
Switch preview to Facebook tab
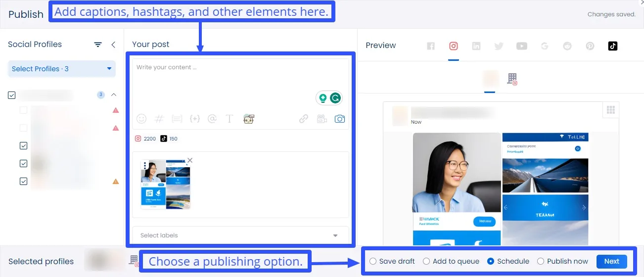tap(431, 46)
